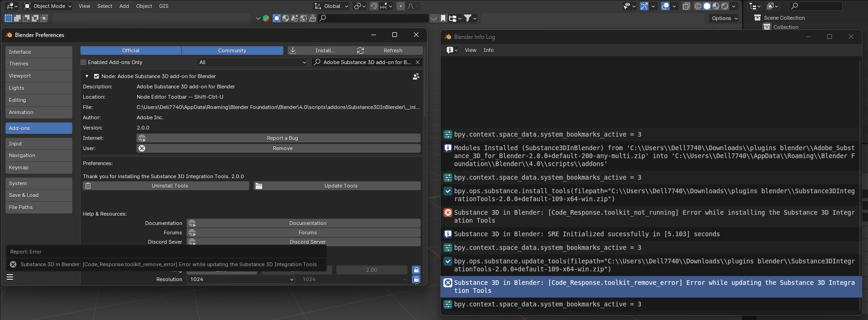Enable the 'Enabled Add-ons Only' checkbox
Image resolution: width=868 pixels, height=320 pixels.
click(x=84, y=62)
